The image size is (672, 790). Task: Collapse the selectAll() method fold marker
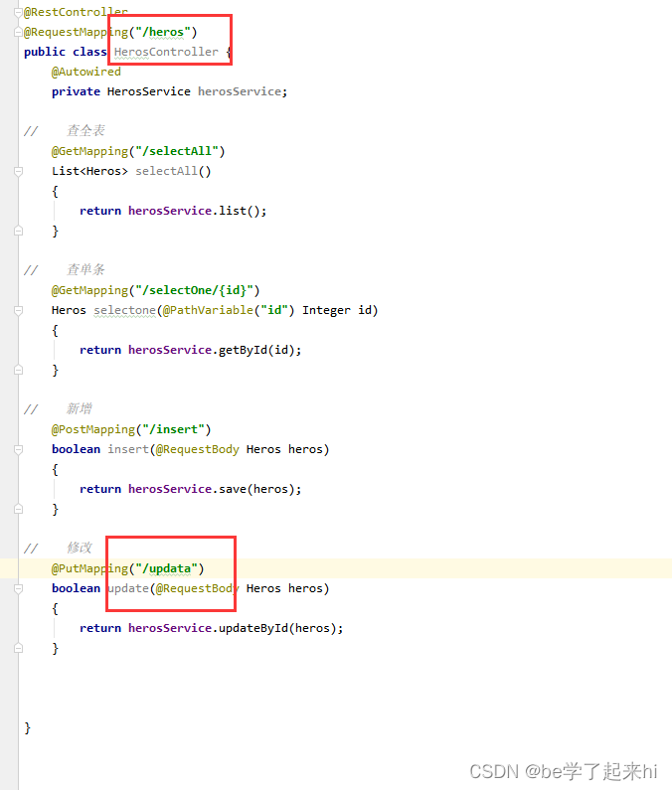[18, 171]
